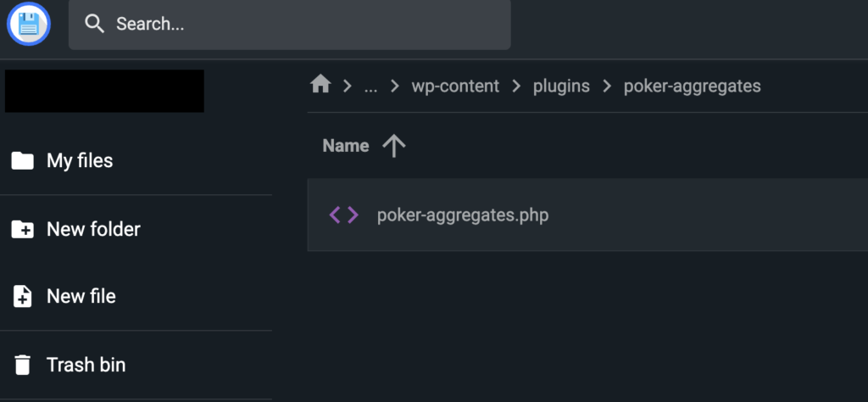868x402 pixels.
Task: Open the Trash bin
Action: (x=86, y=366)
